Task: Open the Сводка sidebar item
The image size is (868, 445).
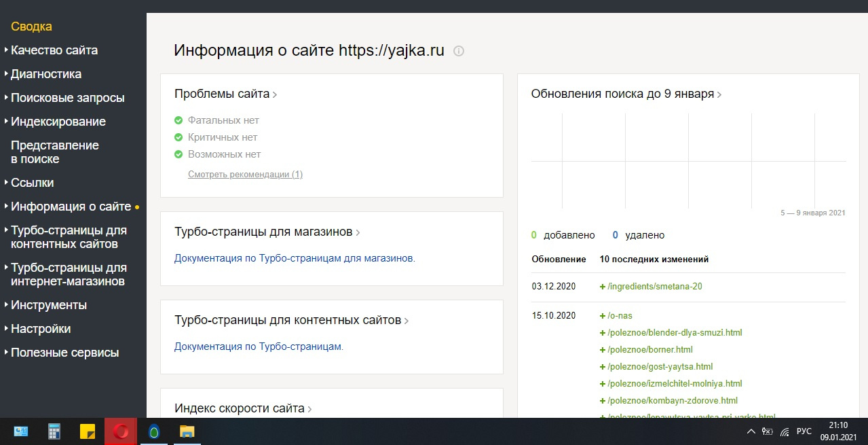Action: [x=31, y=26]
